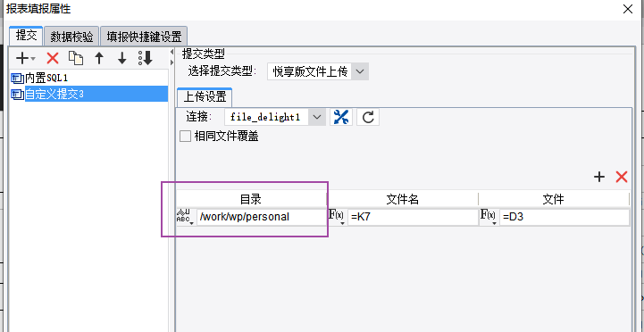Move submission item up

point(99,58)
